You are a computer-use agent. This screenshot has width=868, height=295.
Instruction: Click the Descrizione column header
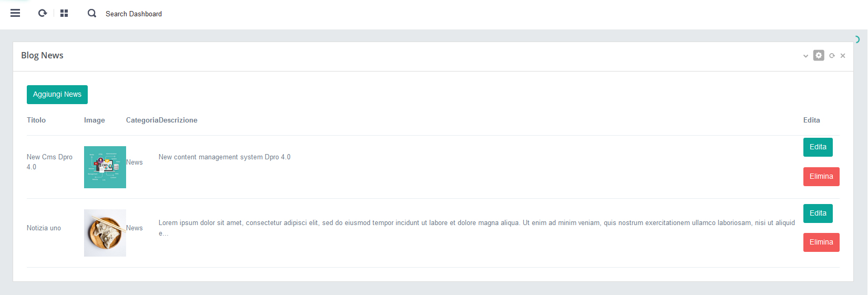pos(178,120)
